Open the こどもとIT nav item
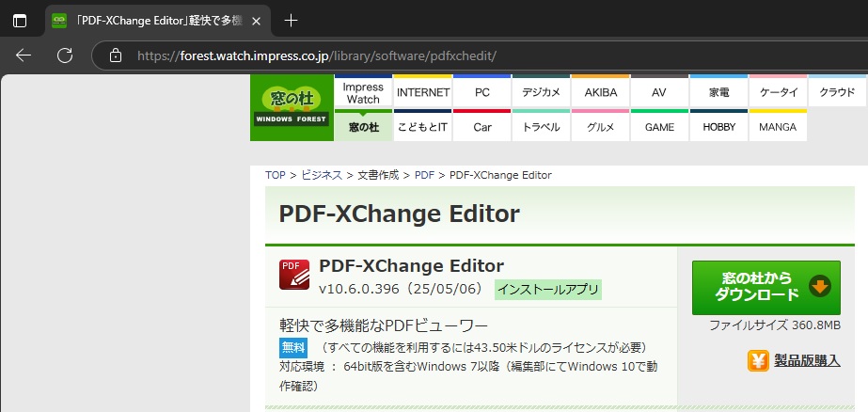The width and height of the screenshot is (868, 412). click(x=423, y=126)
